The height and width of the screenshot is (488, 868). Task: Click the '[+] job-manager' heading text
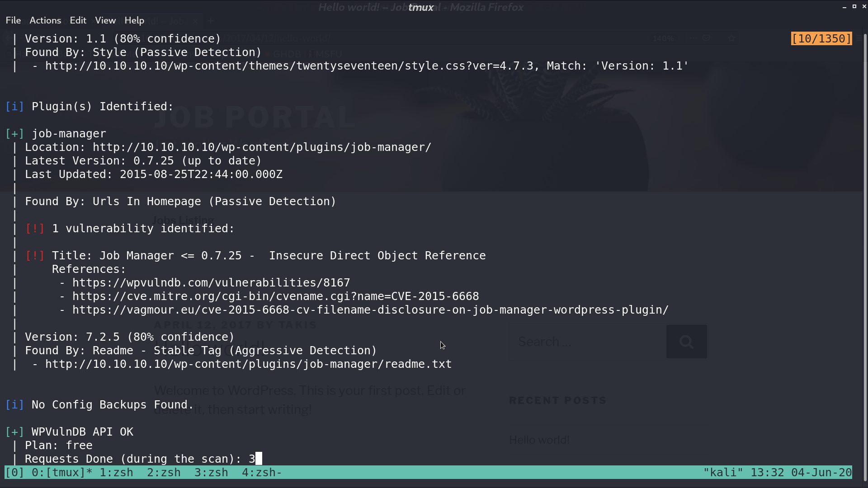point(56,134)
